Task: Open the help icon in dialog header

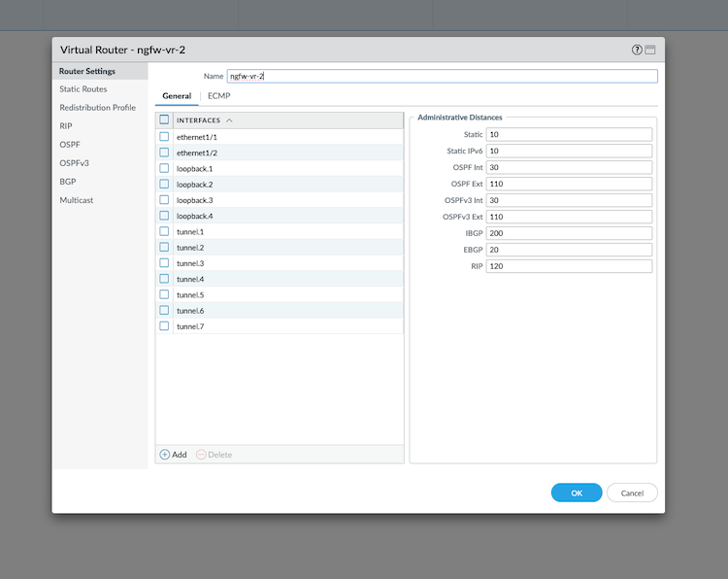Action: point(637,50)
